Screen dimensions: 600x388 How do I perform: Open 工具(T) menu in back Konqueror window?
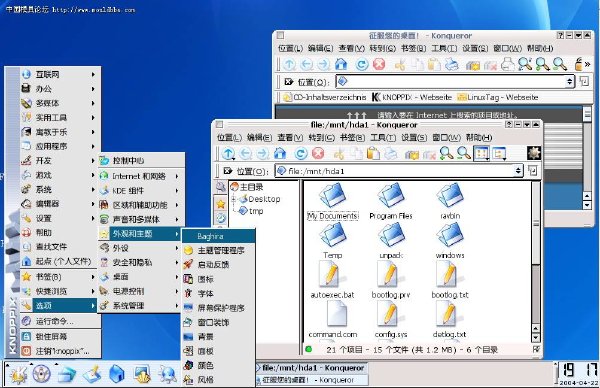click(x=444, y=48)
